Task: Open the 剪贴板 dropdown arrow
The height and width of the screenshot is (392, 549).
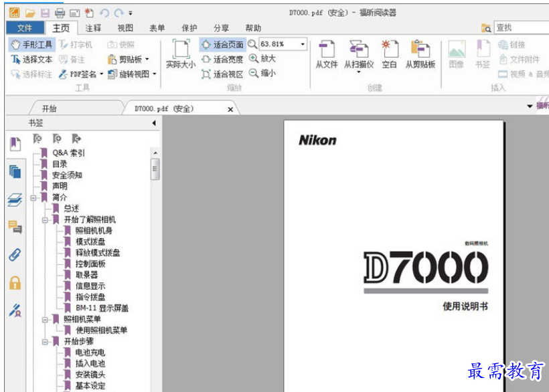Action: tap(147, 59)
